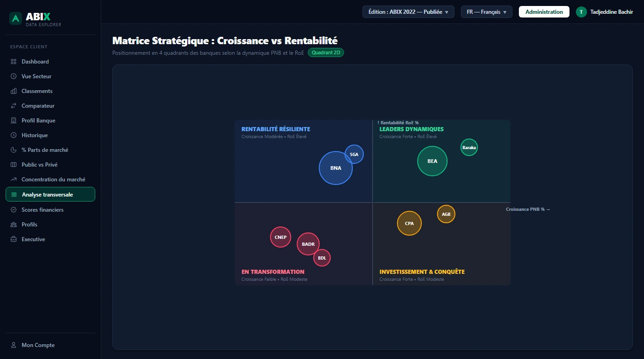Click the CNEP bubble
This screenshot has height=359, width=644.
(281, 237)
